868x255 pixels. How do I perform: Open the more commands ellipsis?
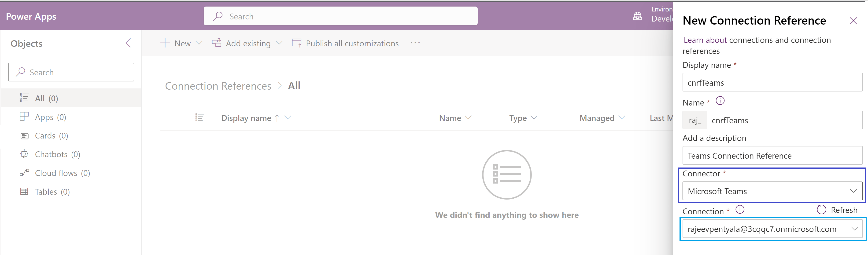(415, 43)
